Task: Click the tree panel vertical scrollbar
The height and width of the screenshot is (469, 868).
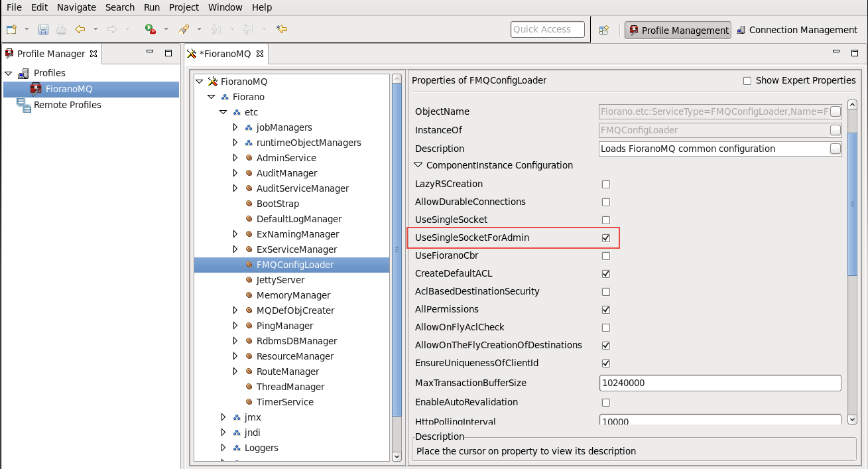Action: pyautogui.click(x=397, y=249)
